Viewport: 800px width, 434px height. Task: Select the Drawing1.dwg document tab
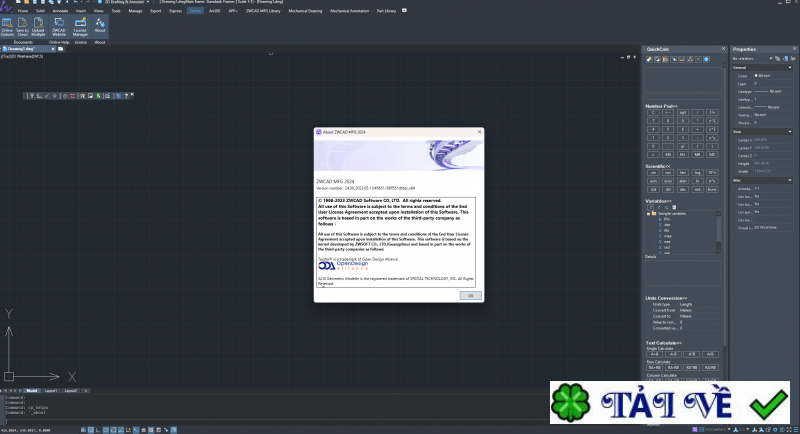click(x=23, y=48)
